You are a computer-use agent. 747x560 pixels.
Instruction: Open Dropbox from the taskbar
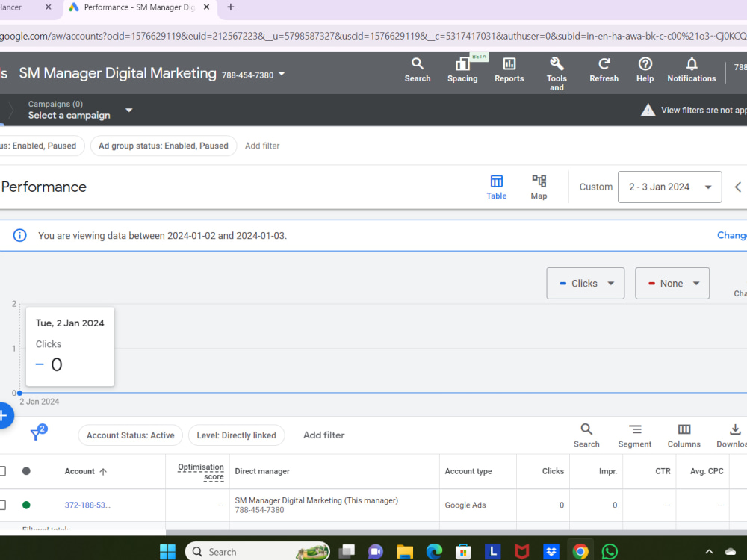[551, 552]
